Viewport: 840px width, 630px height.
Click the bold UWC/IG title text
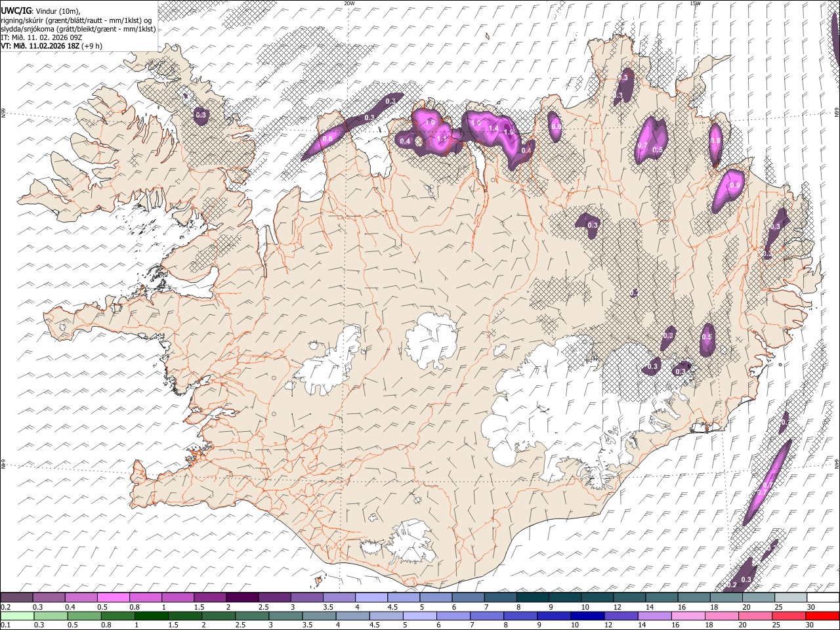tap(16, 10)
